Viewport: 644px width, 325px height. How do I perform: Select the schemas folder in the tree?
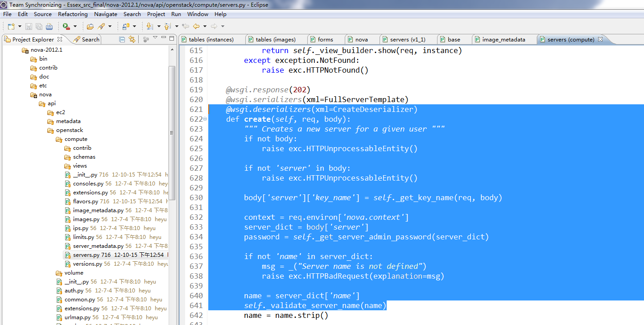[84, 157]
